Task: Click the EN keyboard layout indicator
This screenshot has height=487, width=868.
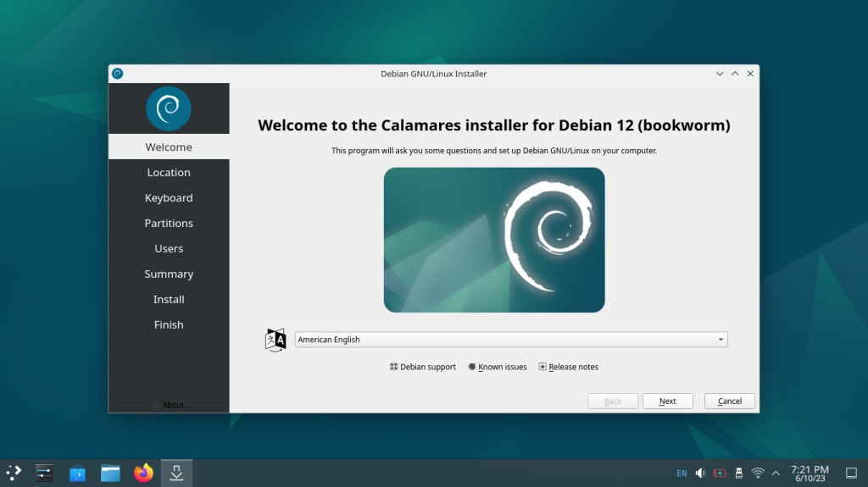Action: [x=682, y=473]
